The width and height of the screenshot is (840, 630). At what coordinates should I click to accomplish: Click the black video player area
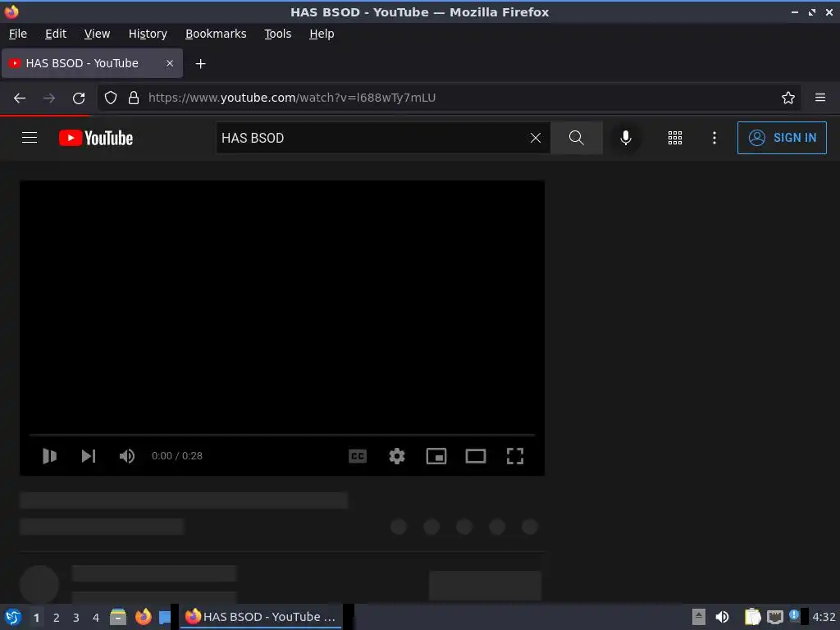pos(282,305)
